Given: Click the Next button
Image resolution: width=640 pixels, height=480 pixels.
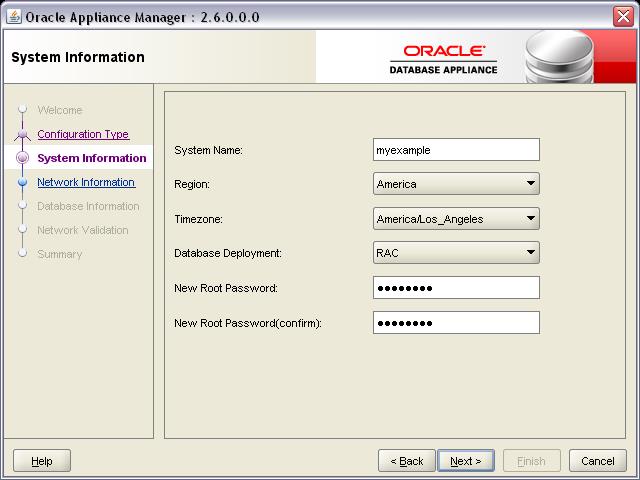Looking at the screenshot, I should point(466,461).
